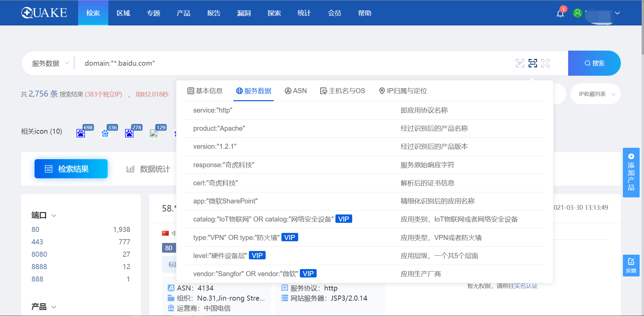This screenshot has width=644, height=316.
Task: Switch to the 主机名与OS syntax tab
Action: (x=342, y=91)
